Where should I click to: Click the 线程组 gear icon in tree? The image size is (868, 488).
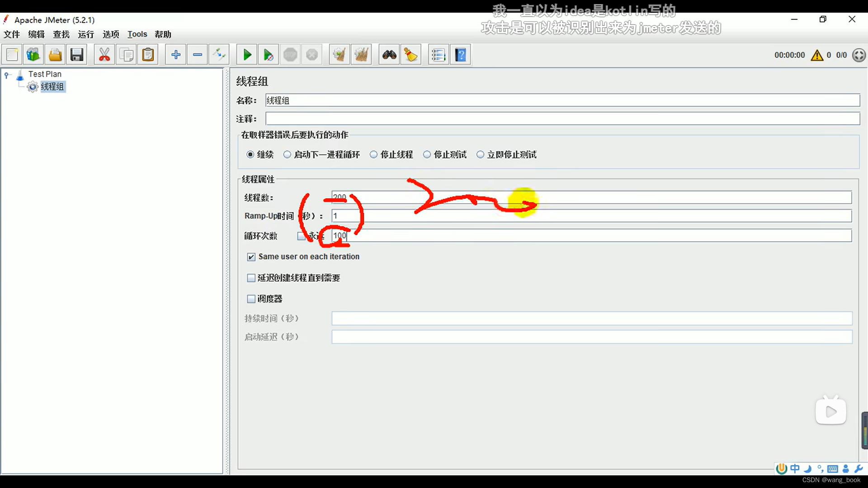tap(33, 87)
